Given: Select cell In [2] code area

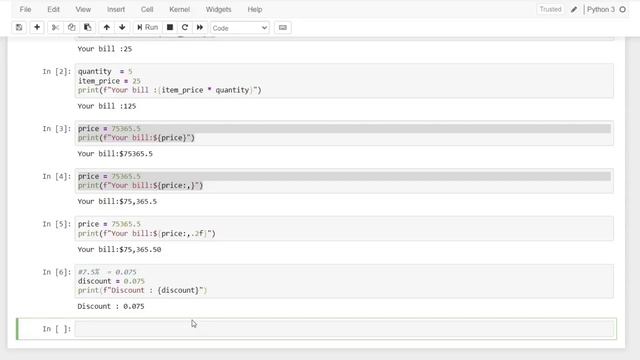Looking at the screenshot, I should (x=344, y=81).
